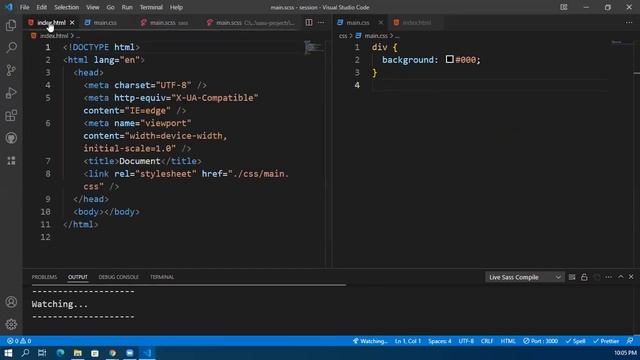Click the minimap in the left editor
The height and width of the screenshot is (360, 640).
314,47
